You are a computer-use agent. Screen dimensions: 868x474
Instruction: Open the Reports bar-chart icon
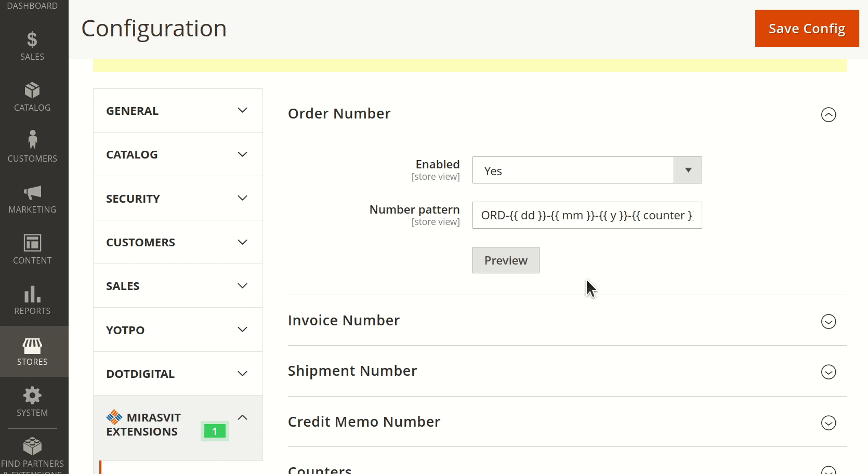(x=32, y=299)
